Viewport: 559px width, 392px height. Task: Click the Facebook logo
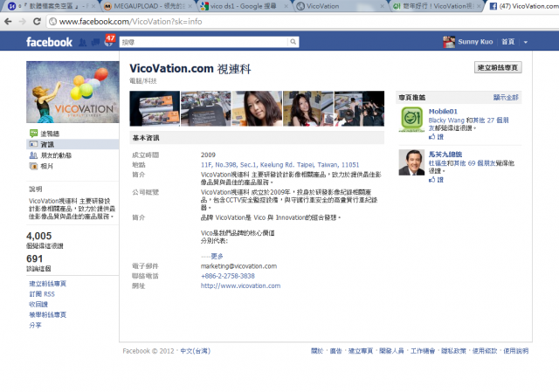(49, 42)
